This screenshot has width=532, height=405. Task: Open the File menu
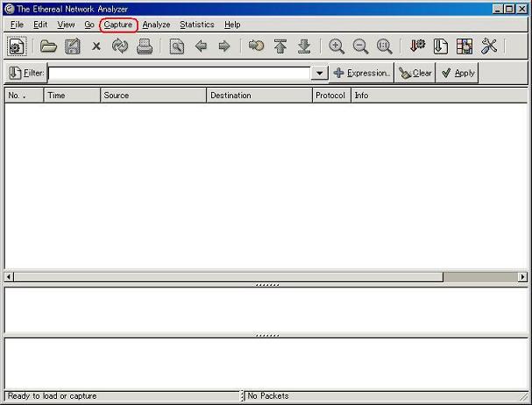[17, 25]
